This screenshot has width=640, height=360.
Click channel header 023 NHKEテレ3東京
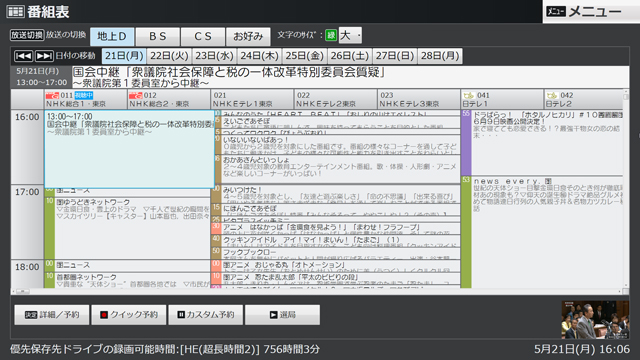click(x=419, y=99)
